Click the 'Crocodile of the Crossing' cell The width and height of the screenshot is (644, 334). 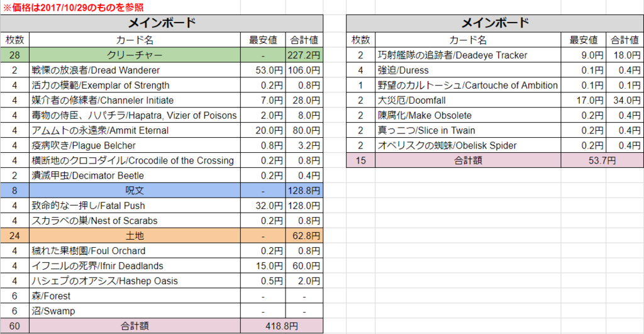[135, 160]
